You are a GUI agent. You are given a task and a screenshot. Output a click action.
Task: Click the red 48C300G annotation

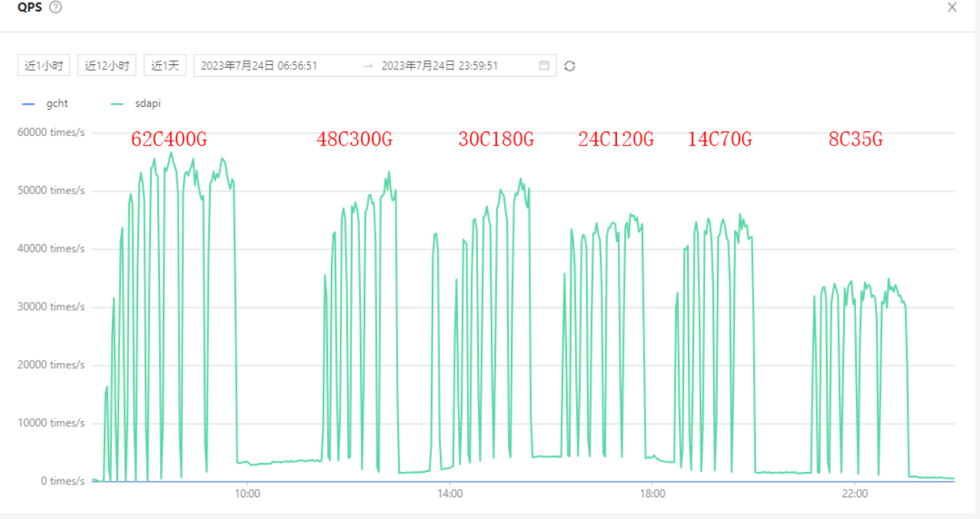354,140
